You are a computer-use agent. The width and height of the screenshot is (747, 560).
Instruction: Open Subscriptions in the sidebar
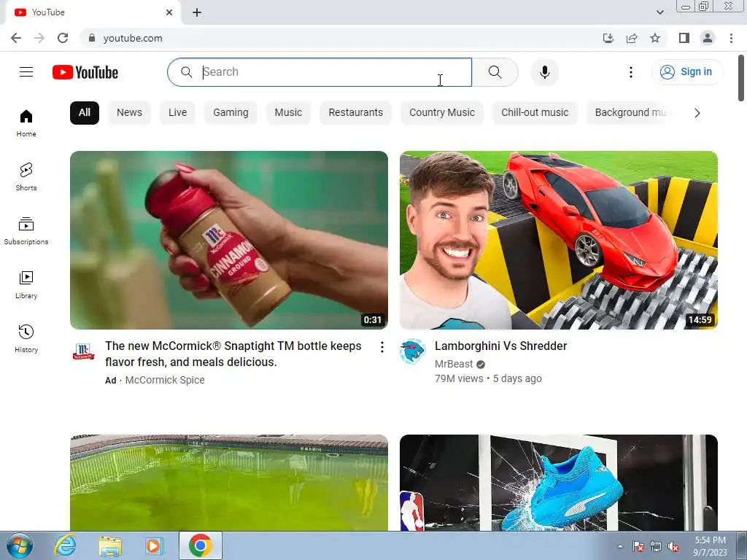click(26, 231)
